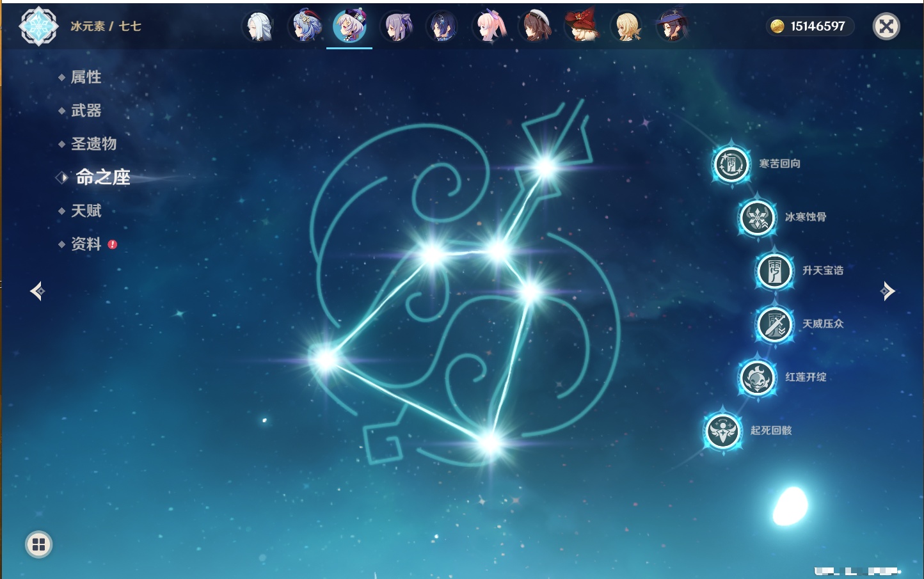This screenshot has height=579, width=924.
Task: Select the brown-haired white-cap character portrait
Action: click(x=535, y=27)
